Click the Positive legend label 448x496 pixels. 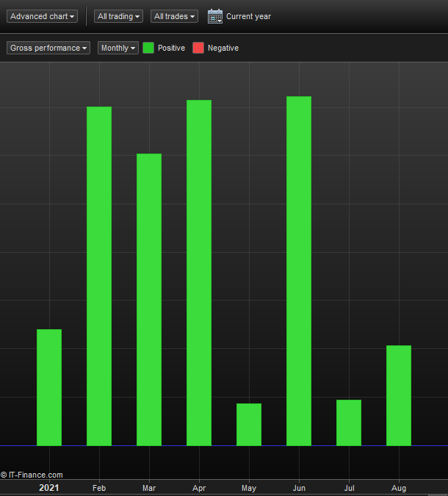[x=171, y=48]
